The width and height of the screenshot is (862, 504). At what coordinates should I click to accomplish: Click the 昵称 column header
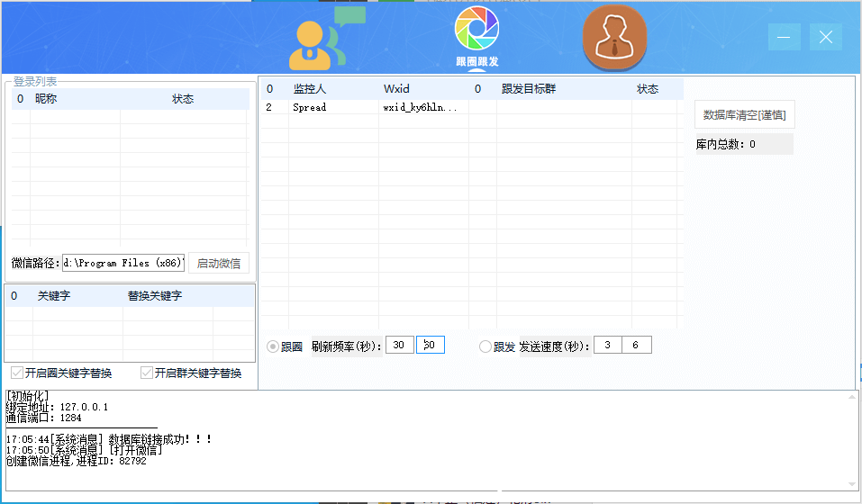pos(46,99)
